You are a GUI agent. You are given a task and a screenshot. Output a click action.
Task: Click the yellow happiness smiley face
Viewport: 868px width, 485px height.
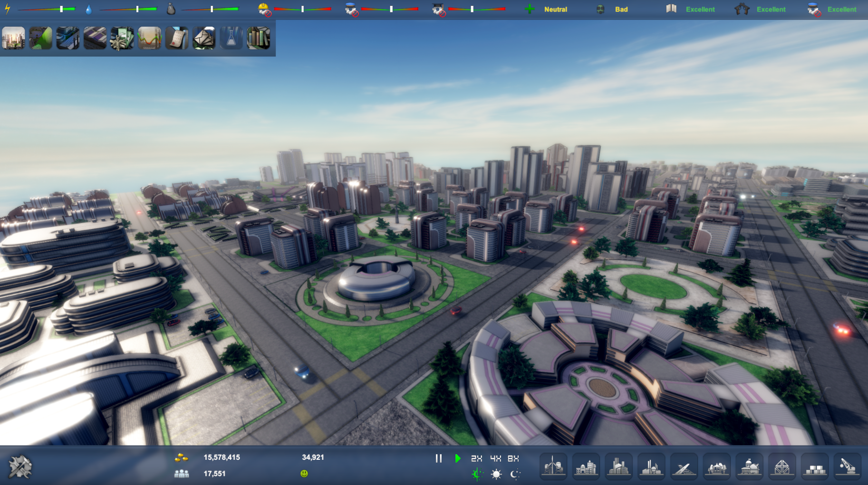304,474
